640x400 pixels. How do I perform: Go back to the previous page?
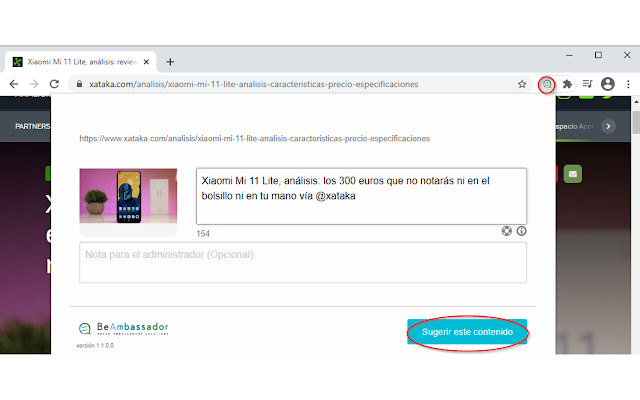click(14, 84)
